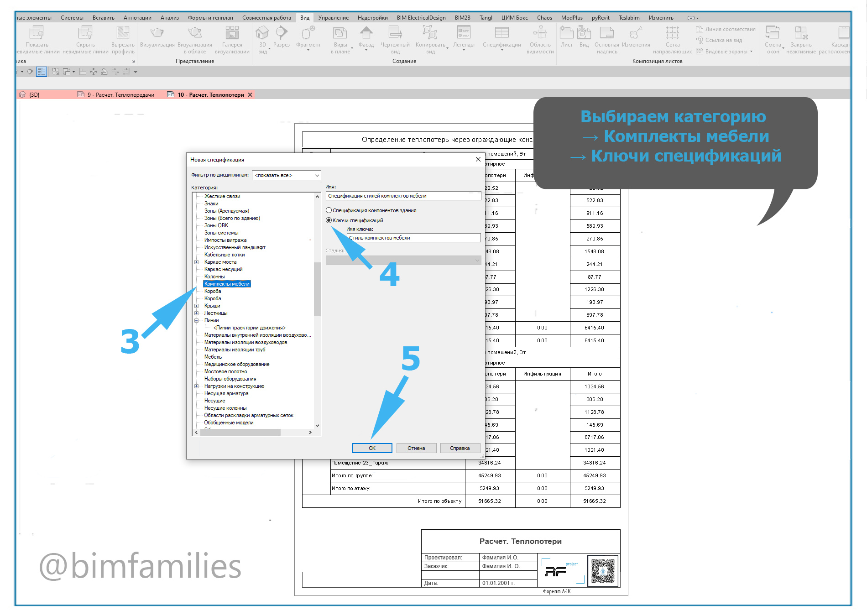
Task: Click the Область видимости tool
Action: [540, 39]
